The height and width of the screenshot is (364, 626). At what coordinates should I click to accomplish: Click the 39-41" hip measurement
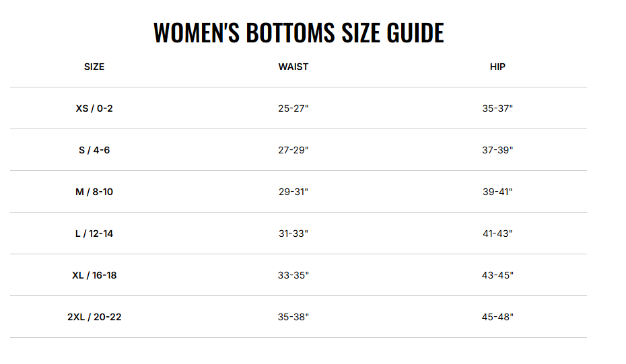[x=497, y=192]
